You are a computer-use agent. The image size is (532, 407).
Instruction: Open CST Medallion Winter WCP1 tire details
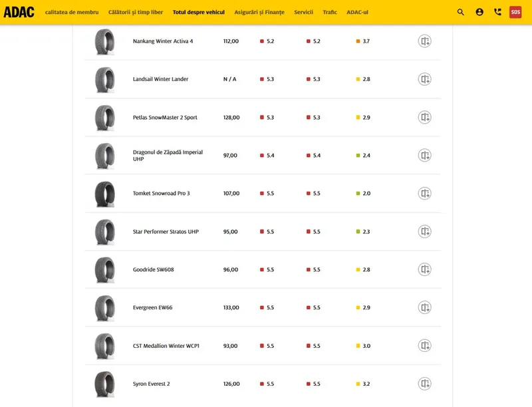pyautogui.click(x=166, y=346)
